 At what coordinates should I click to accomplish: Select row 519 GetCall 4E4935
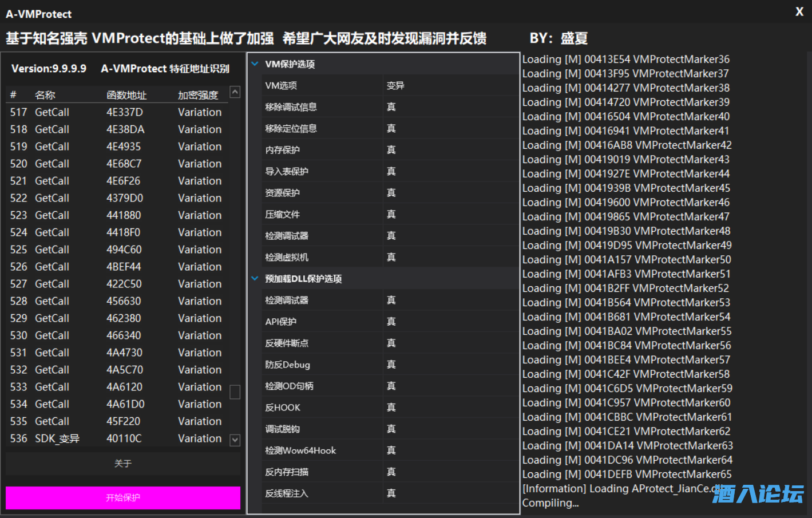117,147
